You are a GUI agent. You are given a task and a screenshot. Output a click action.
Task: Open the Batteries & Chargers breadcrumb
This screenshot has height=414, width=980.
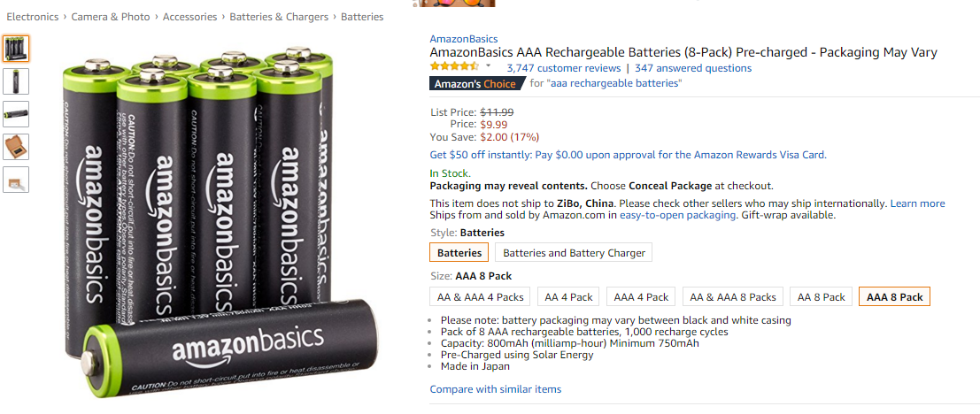coord(279,17)
